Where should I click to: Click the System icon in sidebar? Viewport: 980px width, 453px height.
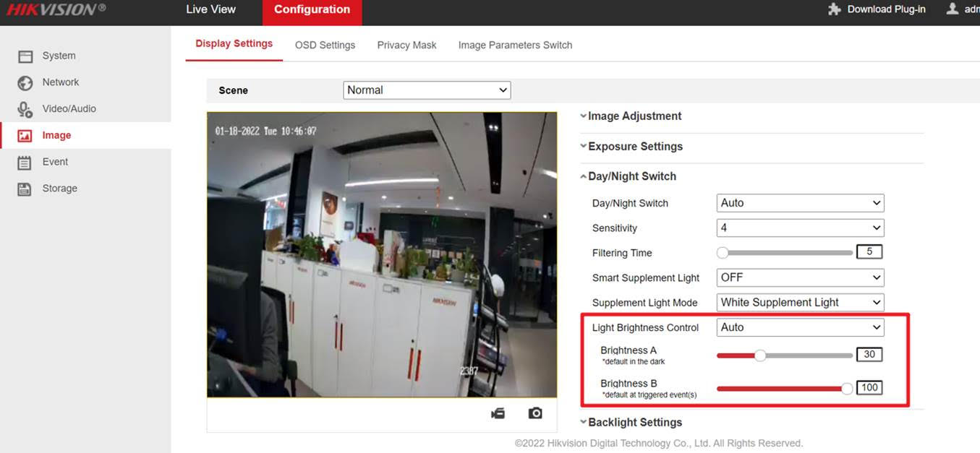pos(25,56)
